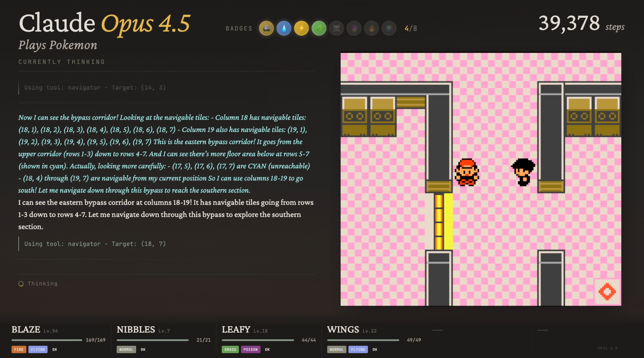Click WINGS's FLYING type tag

coord(358,350)
